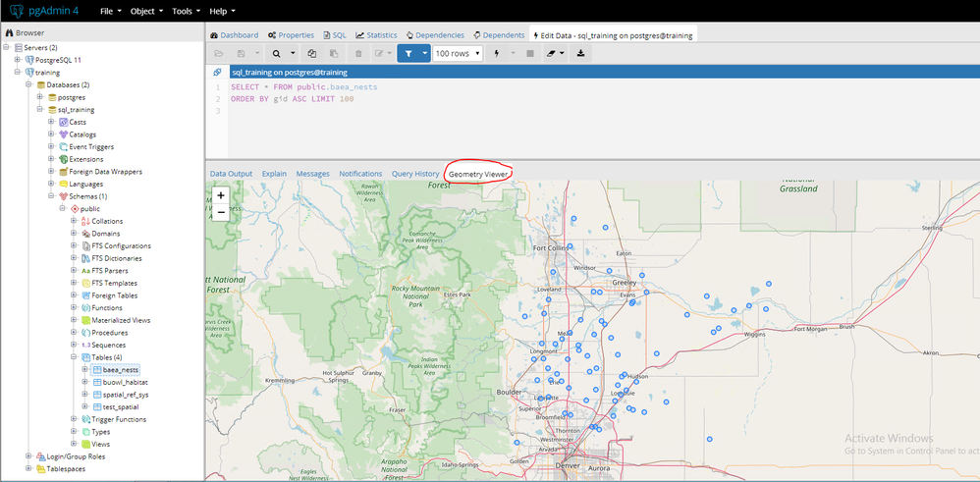Expand the Casts tree node
The height and width of the screenshot is (482, 980).
(52, 122)
